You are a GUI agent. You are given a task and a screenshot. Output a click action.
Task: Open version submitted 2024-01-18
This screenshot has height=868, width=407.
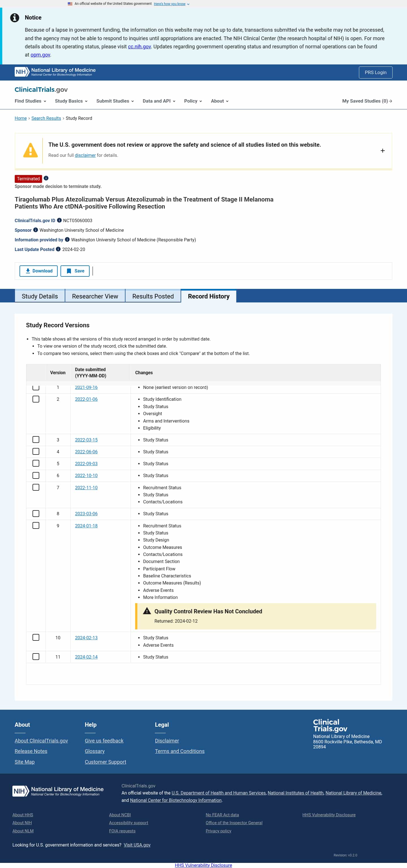[x=86, y=526]
